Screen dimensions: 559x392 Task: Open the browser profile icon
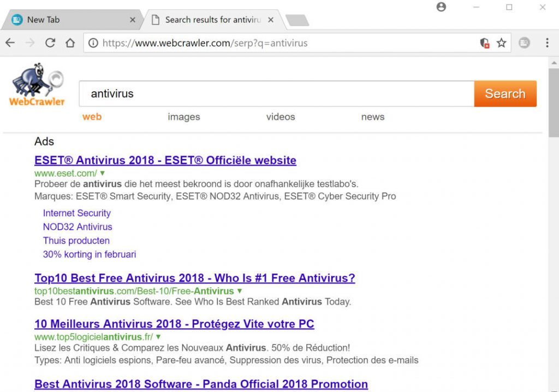pyautogui.click(x=440, y=7)
